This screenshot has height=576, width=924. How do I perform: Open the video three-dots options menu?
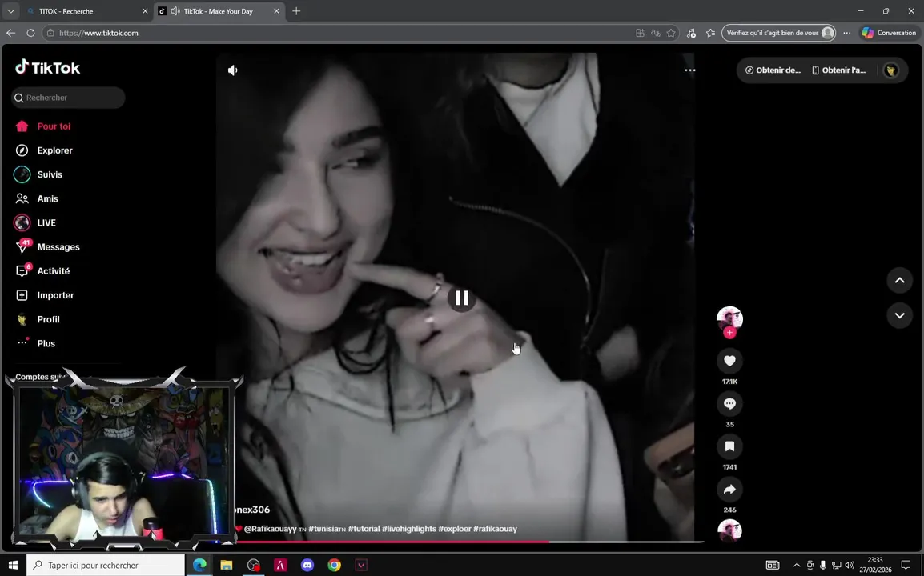pyautogui.click(x=690, y=70)
